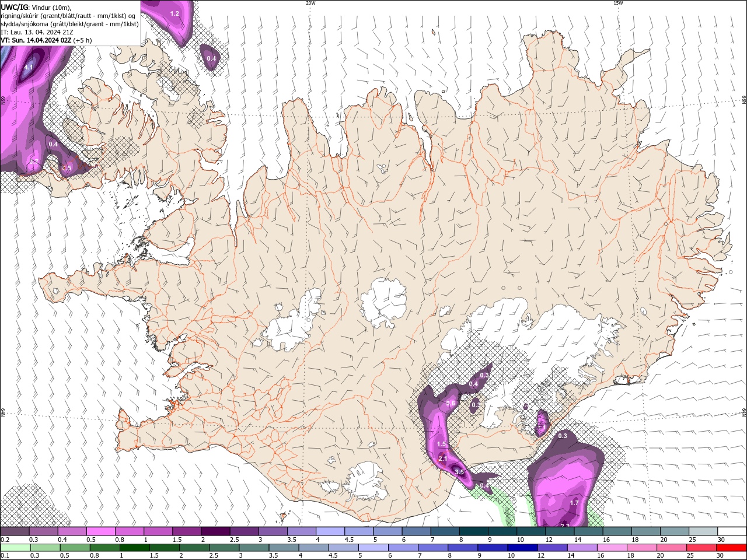Screen dimensions: 747x560
Task: Click the 3.5 precipitation value label
Action: coord(459,473)
